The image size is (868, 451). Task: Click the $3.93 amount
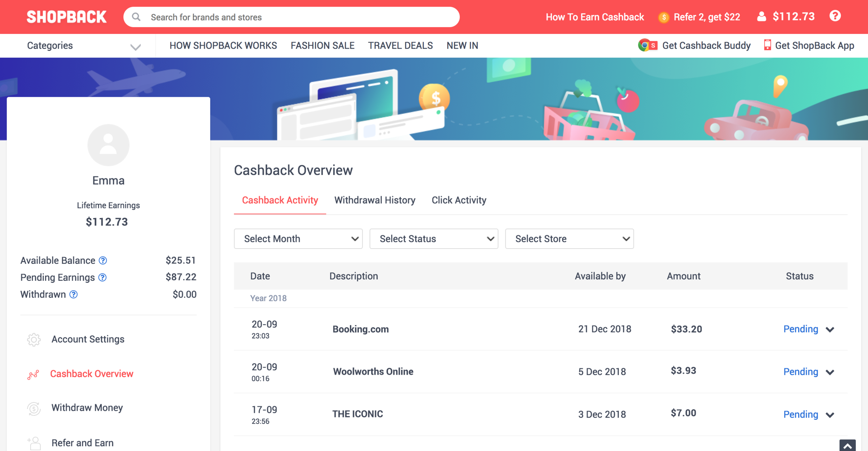(683, 371)
